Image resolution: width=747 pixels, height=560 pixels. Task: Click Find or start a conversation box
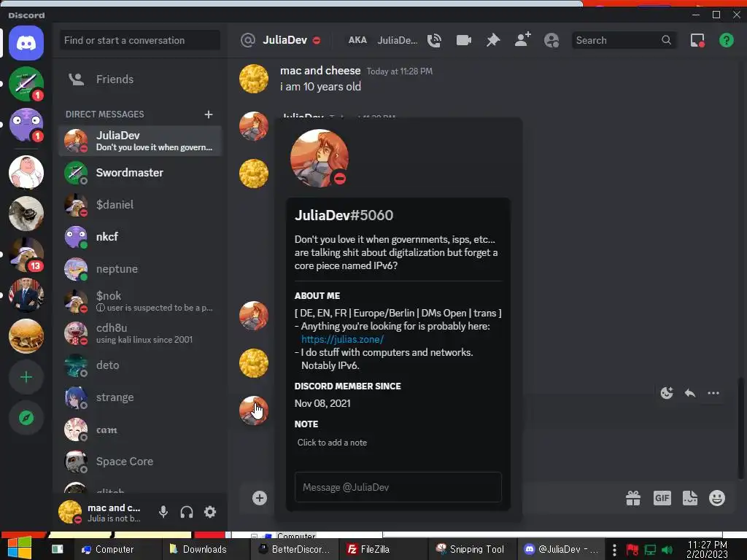(x=140, y=41)
